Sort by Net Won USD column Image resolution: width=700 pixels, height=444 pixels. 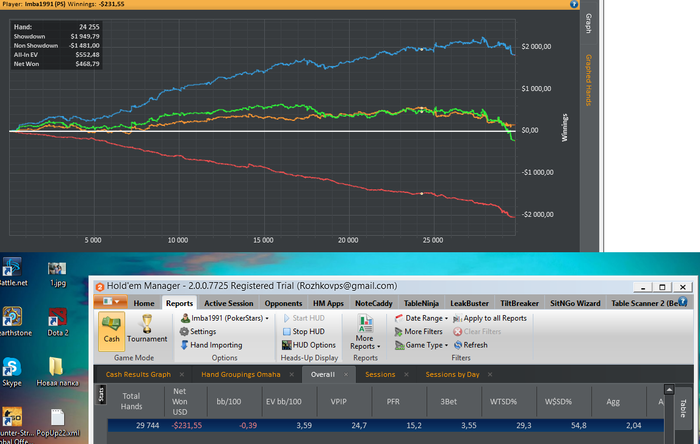(x=179, y=401)
